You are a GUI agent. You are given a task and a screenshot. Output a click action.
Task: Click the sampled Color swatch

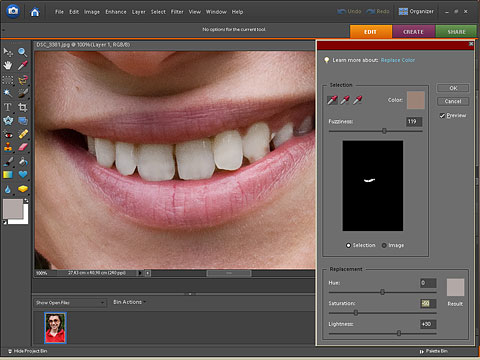pyautogui.click(x=416, y=100)
